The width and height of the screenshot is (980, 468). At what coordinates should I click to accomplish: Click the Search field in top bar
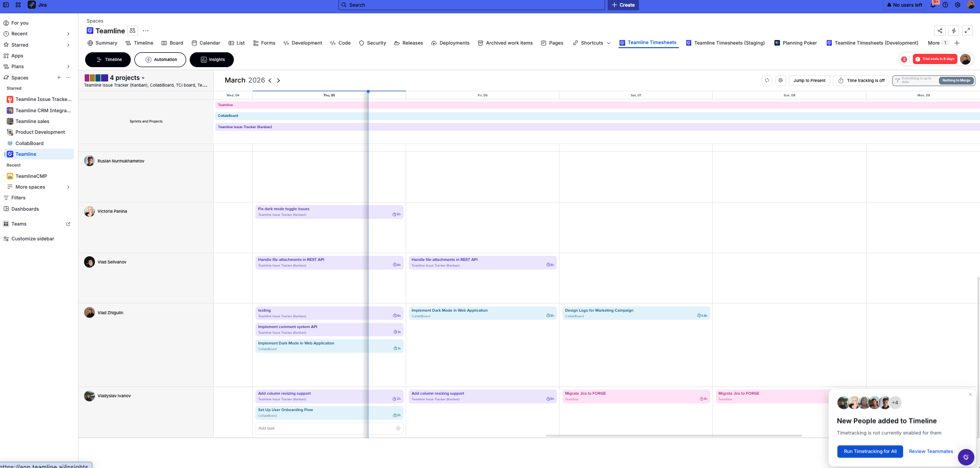472,5
